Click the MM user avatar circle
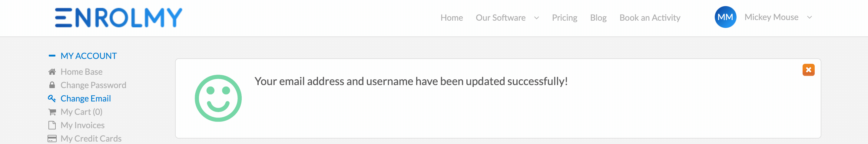 (x=725, y=17)
